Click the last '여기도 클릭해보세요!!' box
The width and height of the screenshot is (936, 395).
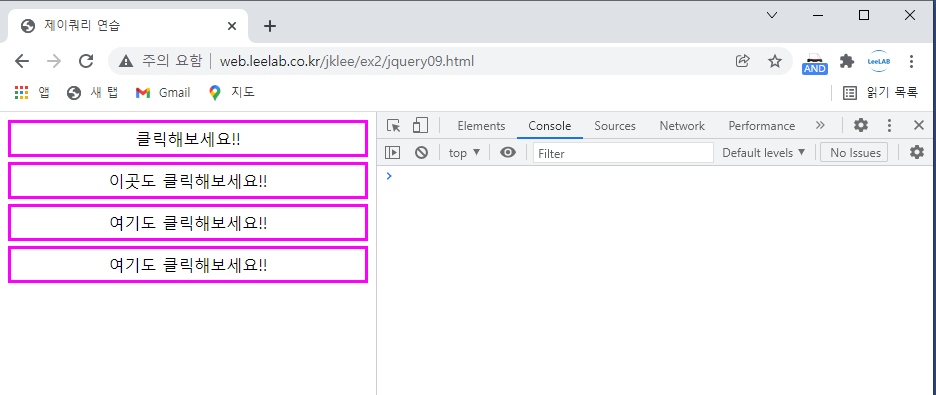tap(188, 264)
